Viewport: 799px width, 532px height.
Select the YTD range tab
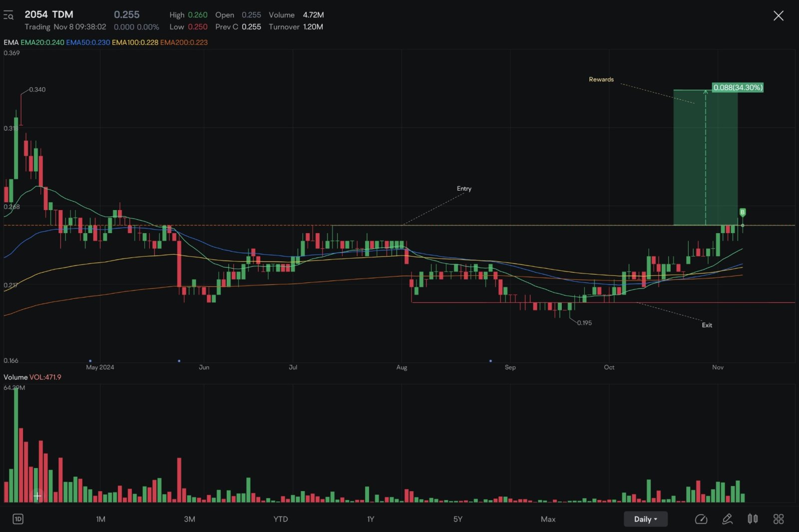click(x=281, y=519)
